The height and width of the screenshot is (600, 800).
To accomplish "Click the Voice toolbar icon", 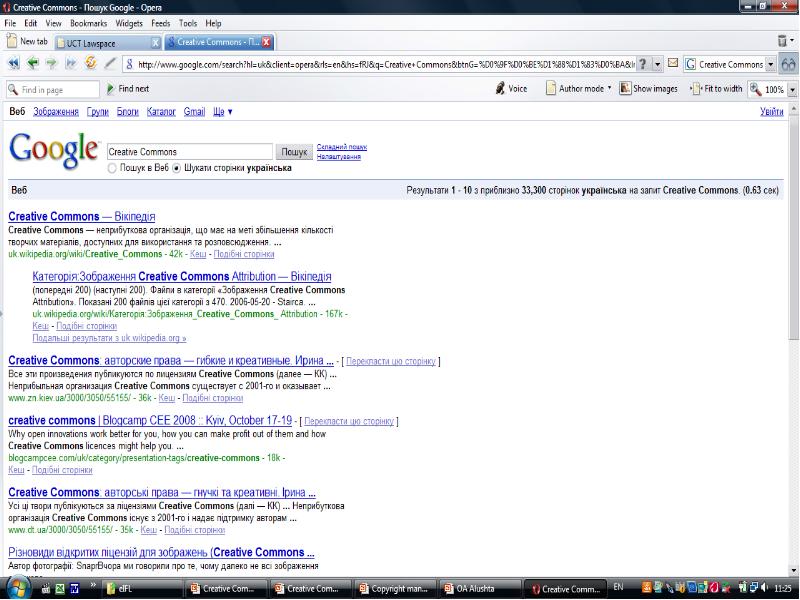I will (x=511, y=89).
